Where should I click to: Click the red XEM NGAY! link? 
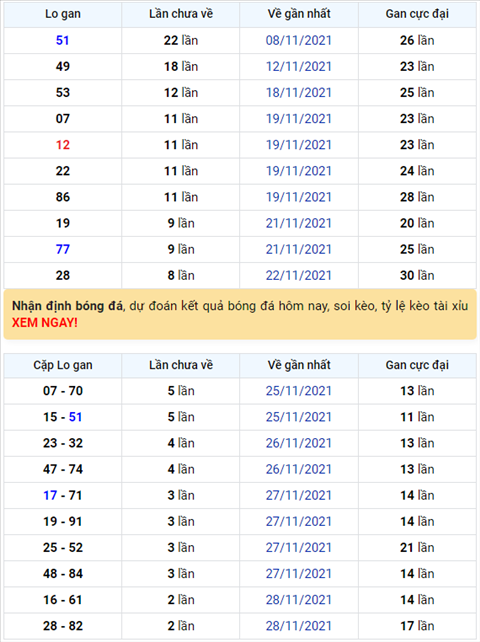(45, 323)
